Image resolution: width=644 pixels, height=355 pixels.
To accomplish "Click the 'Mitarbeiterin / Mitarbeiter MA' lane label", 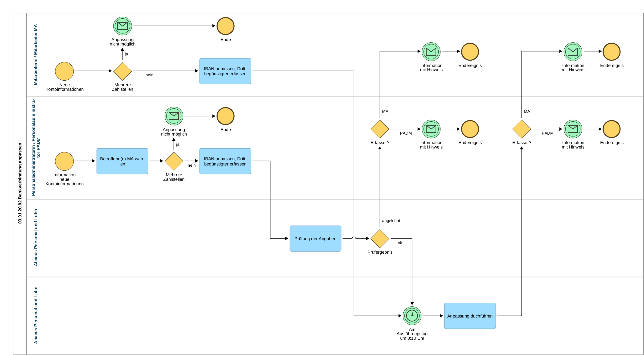I will (x=36, y=54).
